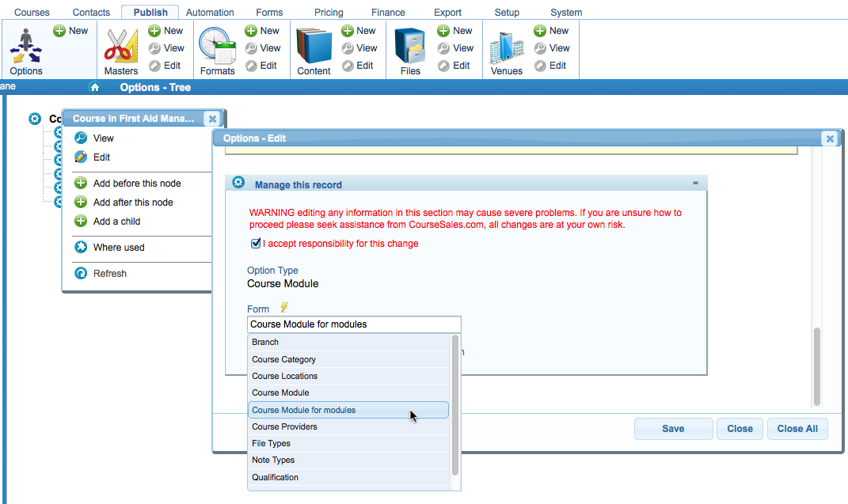This screenshot has height=504, width=848.
Task: Click View in the Formats group
Action: 263,48
